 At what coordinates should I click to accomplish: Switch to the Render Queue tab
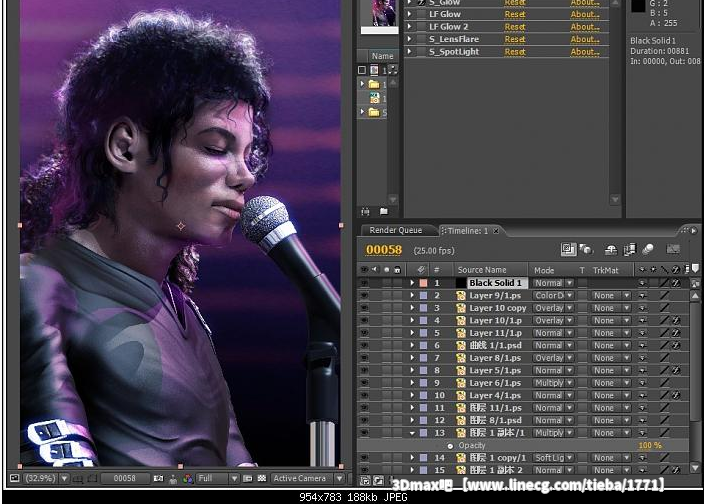[396, 230]
